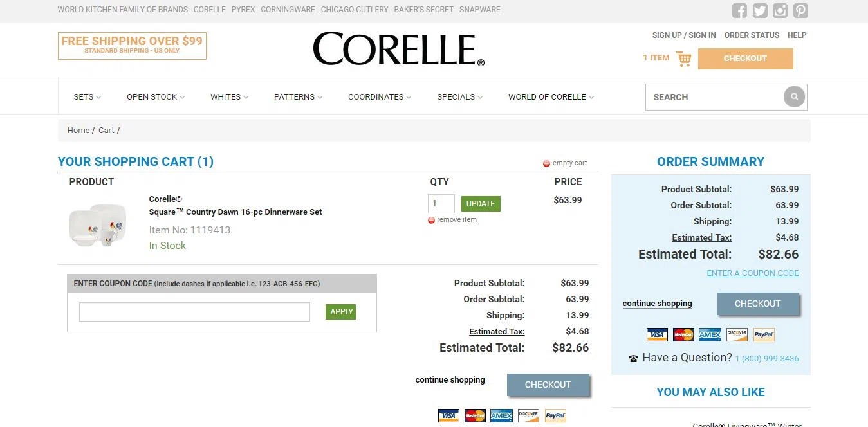The image size is (868, 427).
Task: Open the Corelle brand link in top bar
Action: 210,10
